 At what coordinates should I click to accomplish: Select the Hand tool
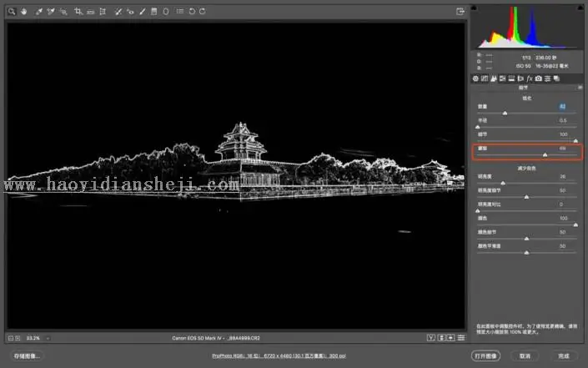click(x=24, y=11)
